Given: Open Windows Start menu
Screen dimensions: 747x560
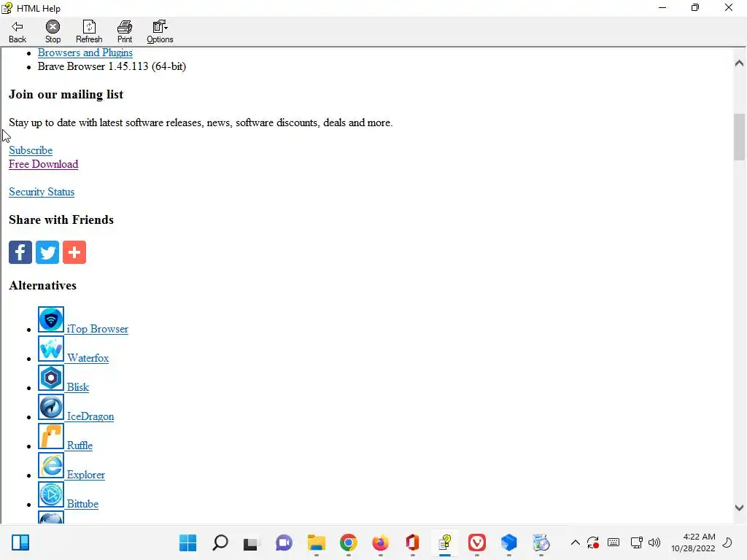Looking at the screenshot, I should (187, 542).
